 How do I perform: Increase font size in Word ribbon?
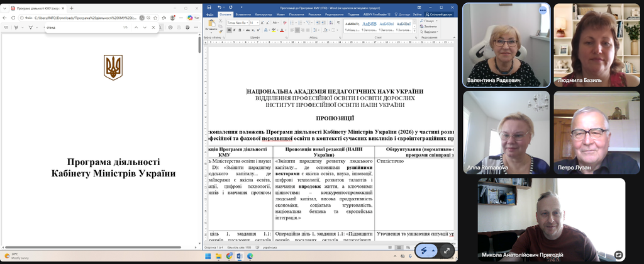[262, 23]
